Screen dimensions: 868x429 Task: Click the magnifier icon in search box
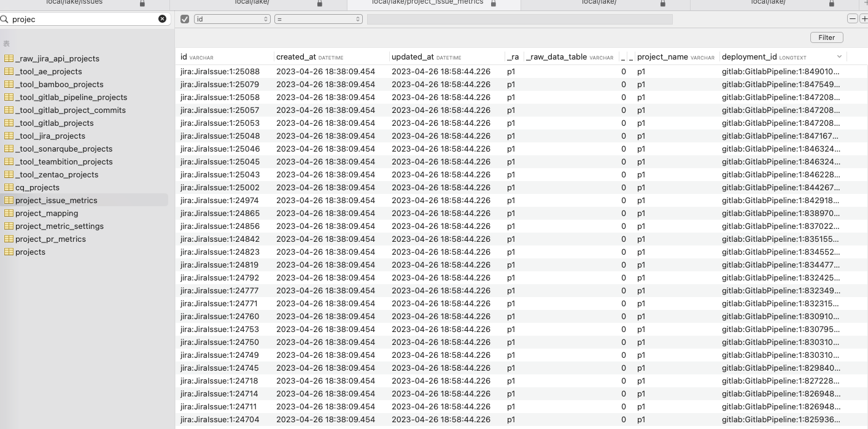pyautogui.click(x=5, y=19)
